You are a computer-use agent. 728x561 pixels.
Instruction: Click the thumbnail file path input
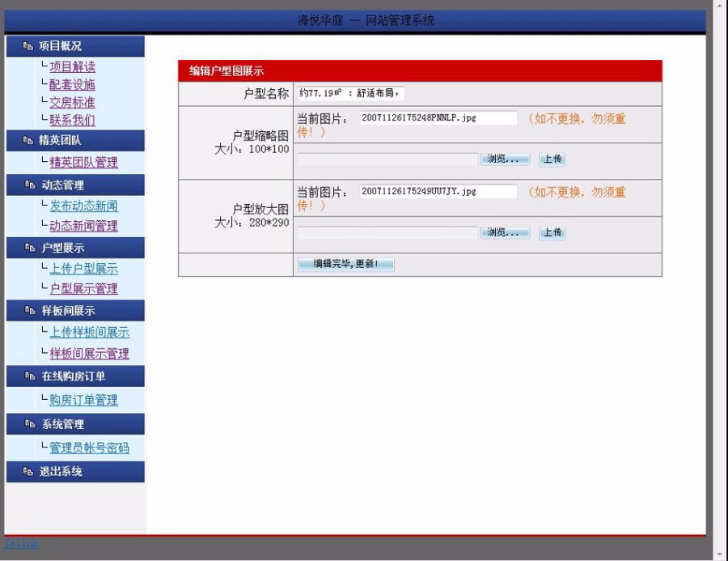[x=387, y=159]
